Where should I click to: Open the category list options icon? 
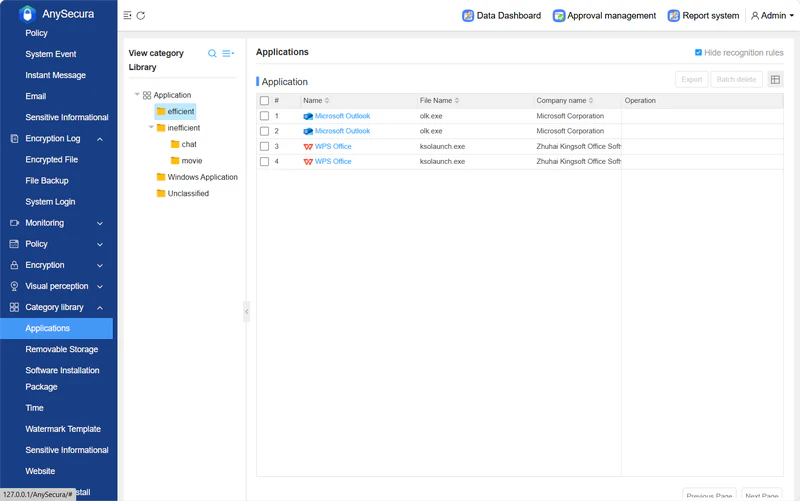(228, 54)
